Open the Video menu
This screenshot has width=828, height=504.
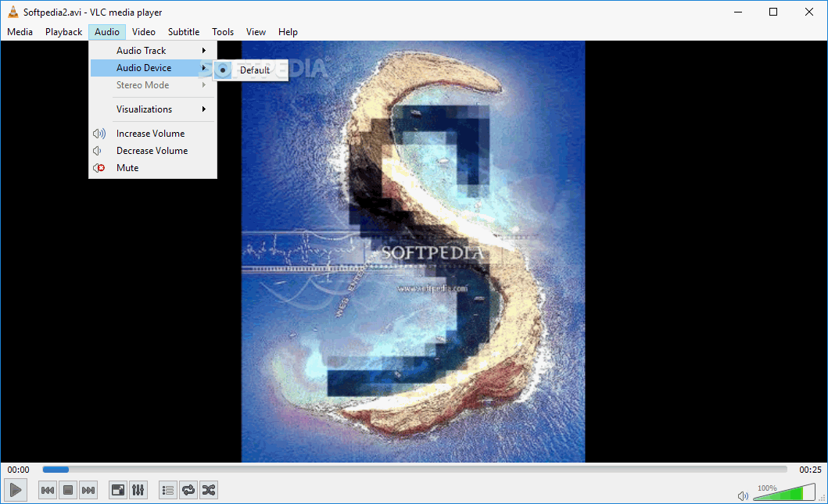click(x=144, y=32)
